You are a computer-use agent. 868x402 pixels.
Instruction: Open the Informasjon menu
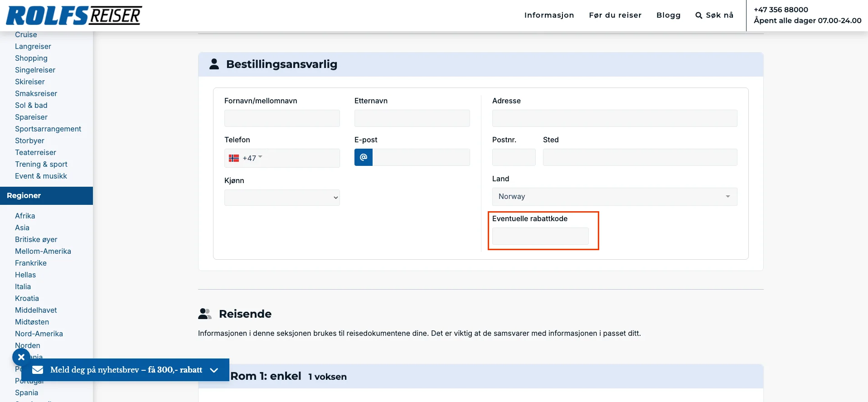(549, 15)
